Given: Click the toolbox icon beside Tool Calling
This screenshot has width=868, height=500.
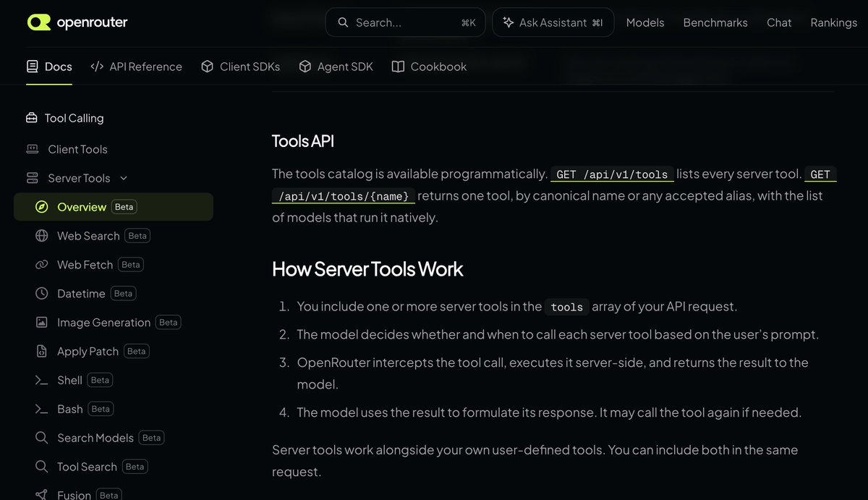Looking at the screenshot, I should coord(32,118).
